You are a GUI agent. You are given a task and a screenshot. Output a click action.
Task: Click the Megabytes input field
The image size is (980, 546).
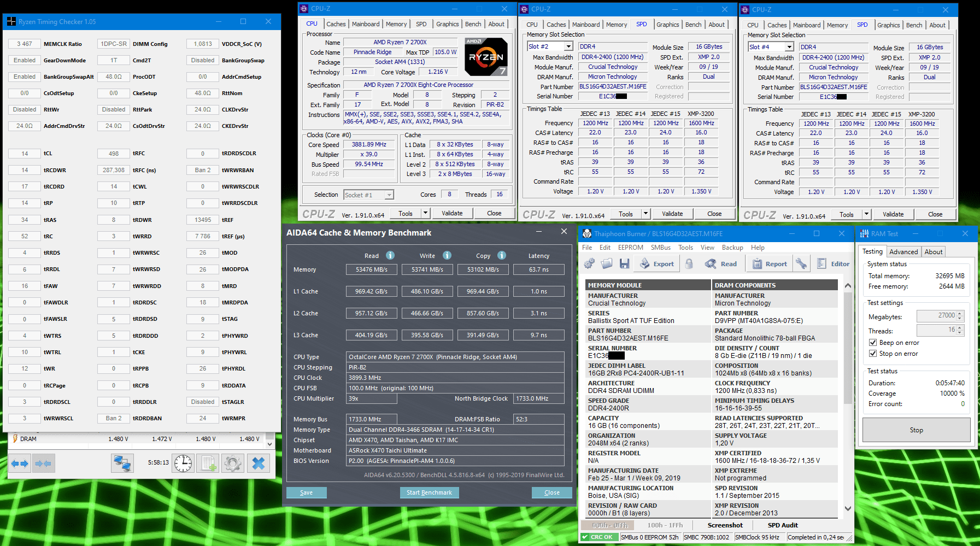pyautogui.click(x=936, y=316)
